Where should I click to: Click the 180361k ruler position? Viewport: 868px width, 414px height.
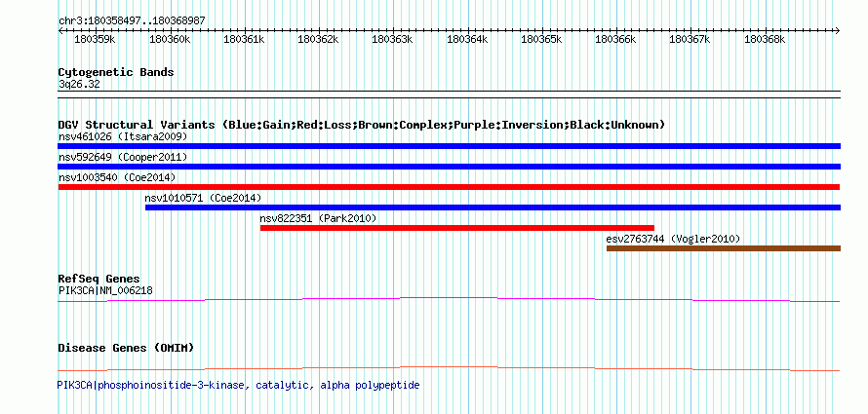[244, 39]
